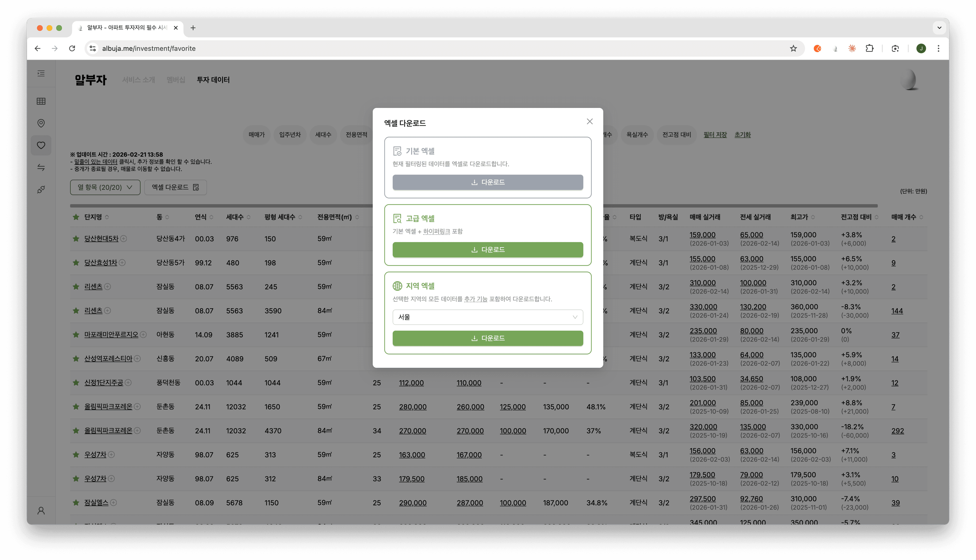Toggle favorite star for 마포래미안푸르지오
This screenshot has width=976, height=560.
76,335
